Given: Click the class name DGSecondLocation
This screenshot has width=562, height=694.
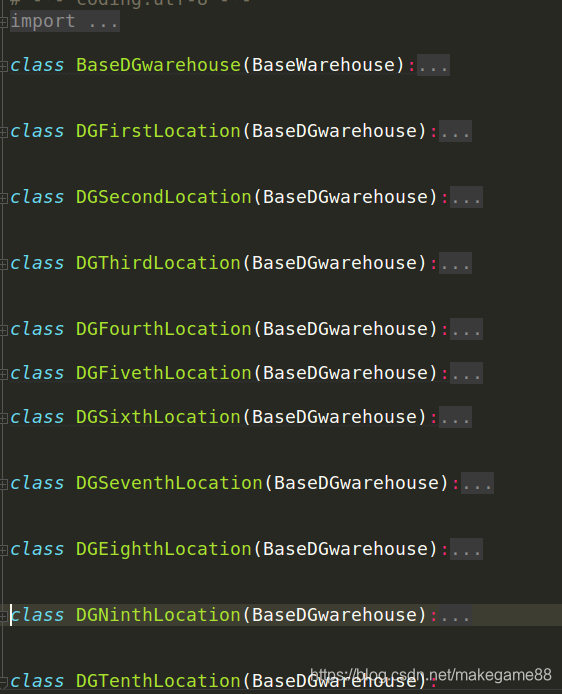Looking at the screenshot, I should click(164, 197).
